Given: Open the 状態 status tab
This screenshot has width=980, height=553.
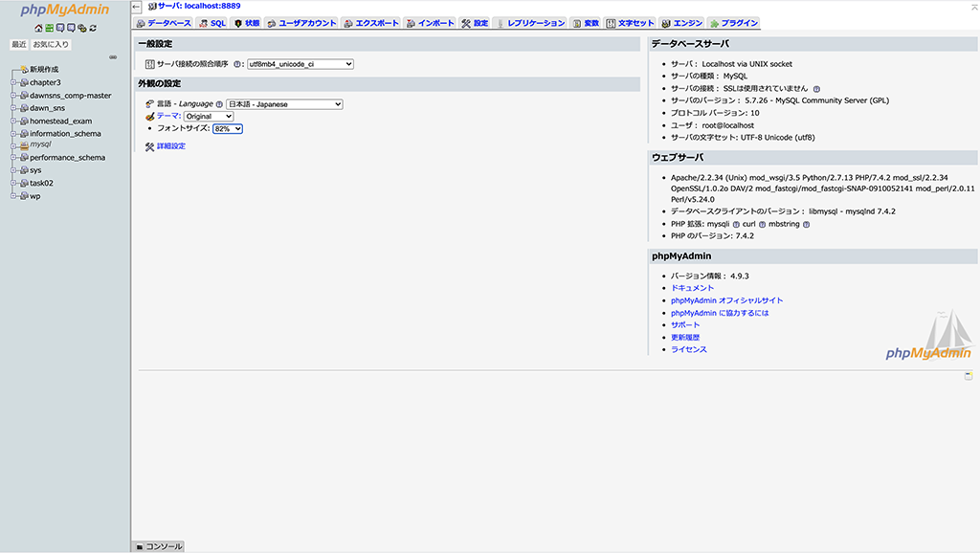Looking at the screenshot, I should [x=247, y=23].
